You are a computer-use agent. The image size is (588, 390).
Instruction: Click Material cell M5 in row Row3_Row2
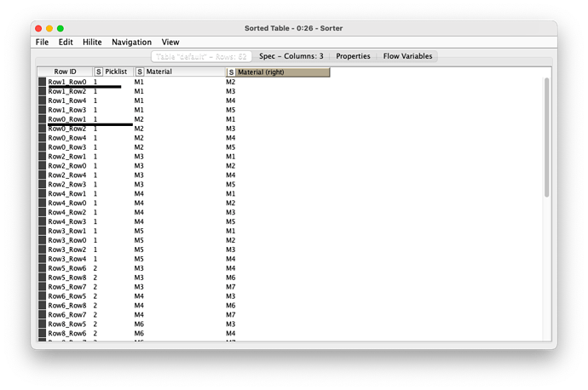[139, 249]
